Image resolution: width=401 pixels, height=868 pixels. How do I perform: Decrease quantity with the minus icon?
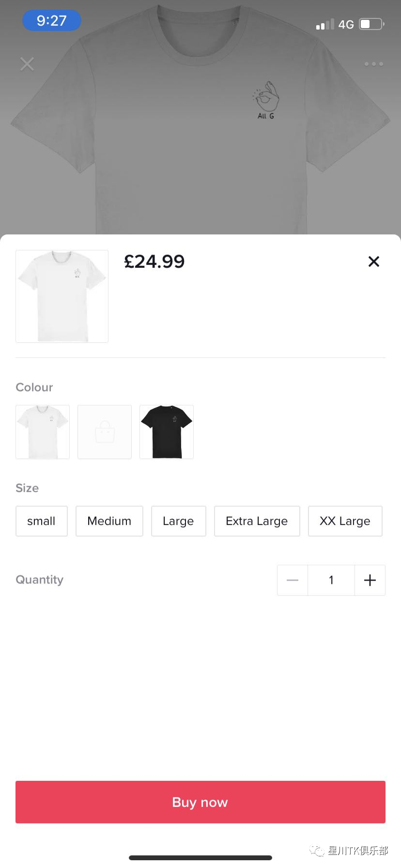click(293, 580)
